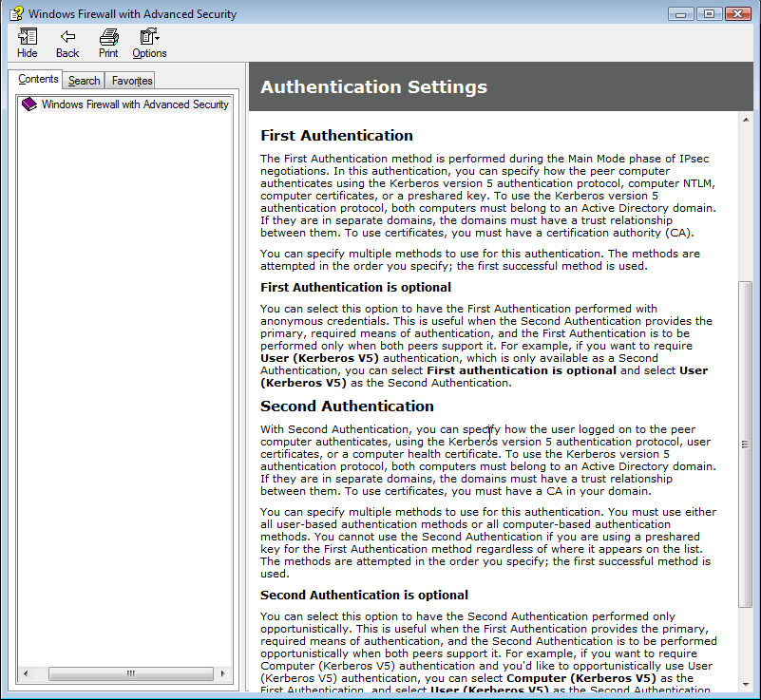This screenshot has width=761, height=700.
Task: Switch to the Search tab
Action: coord(84,81)
